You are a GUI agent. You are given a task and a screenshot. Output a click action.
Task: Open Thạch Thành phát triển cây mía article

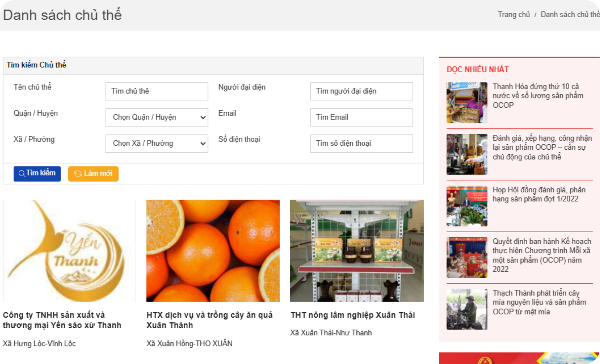(539, 302)
